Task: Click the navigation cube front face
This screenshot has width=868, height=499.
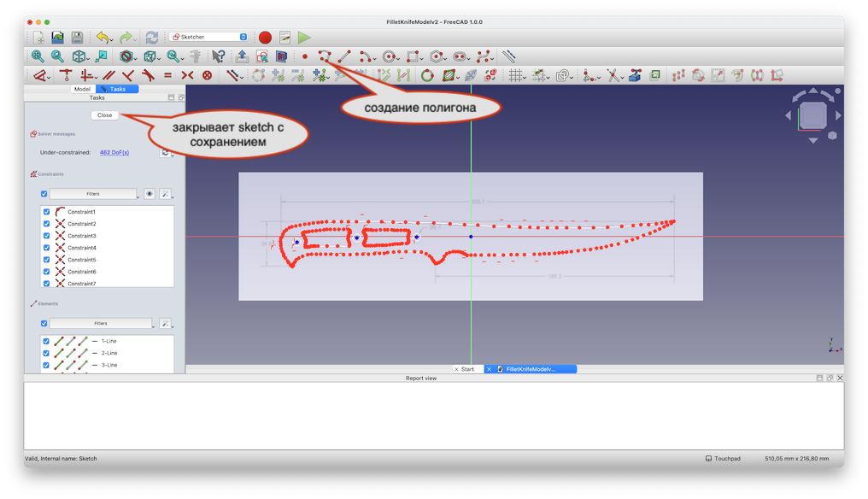Action: point(812,115)
